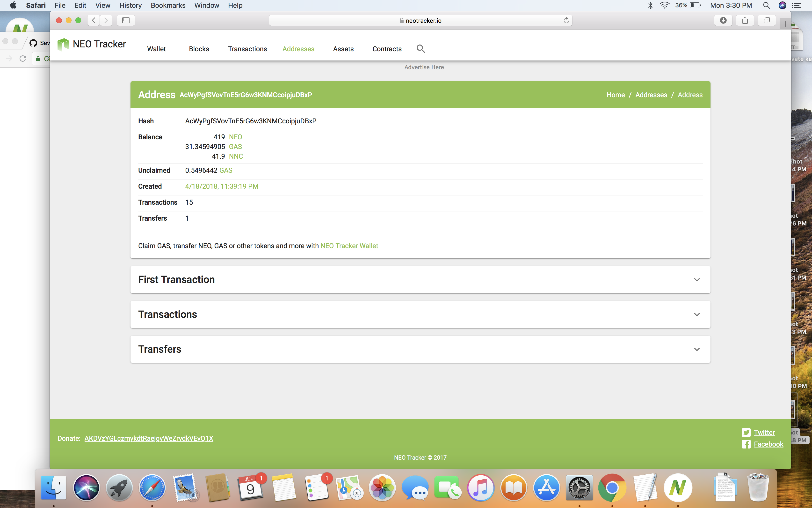Open the File menu

click(x=60, y=5)
